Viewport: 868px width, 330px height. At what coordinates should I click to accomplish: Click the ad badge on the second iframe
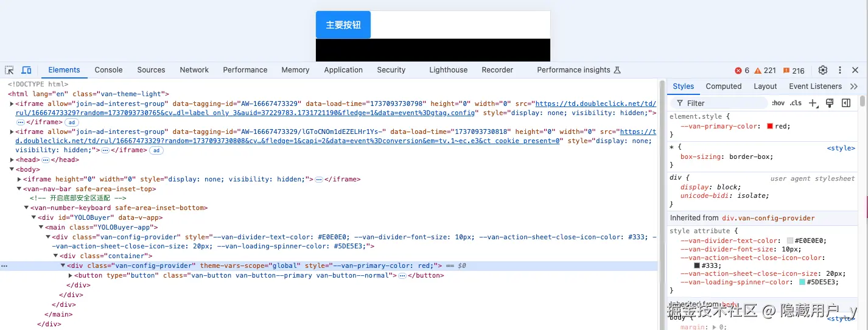(x=156, y=150)
